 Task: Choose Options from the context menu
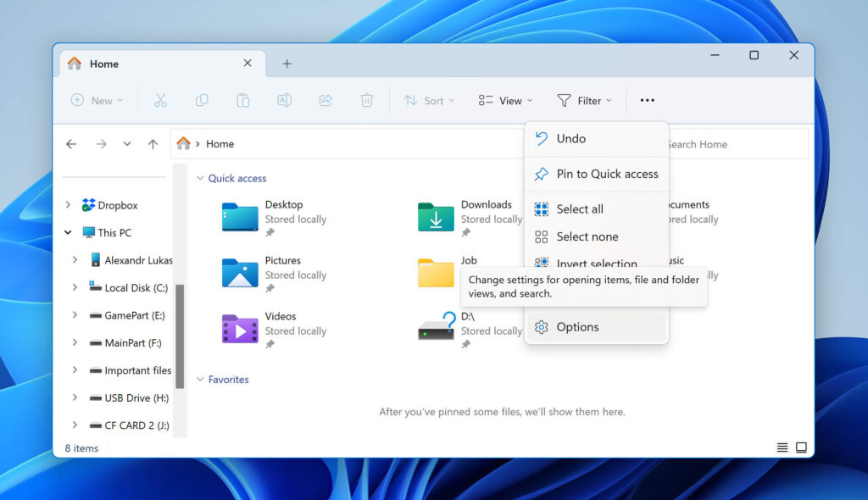click(579, 326)
